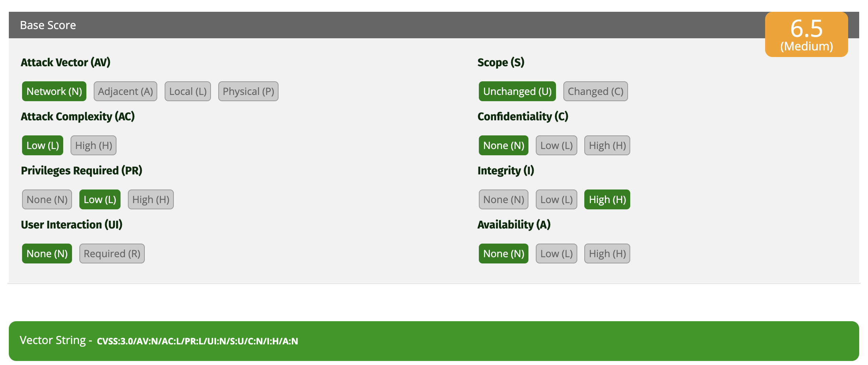Select Network (N) attack vector
The image size is (868, 365).
pos(54,91)
